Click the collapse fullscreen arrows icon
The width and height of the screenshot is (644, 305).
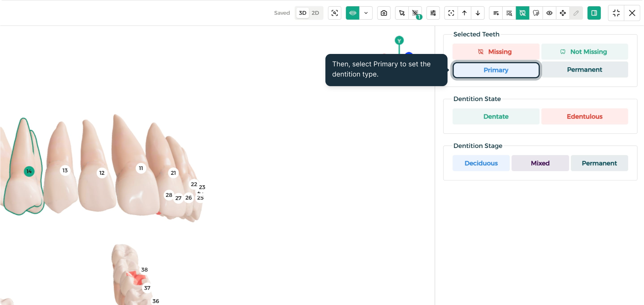[x=616, y=13]
